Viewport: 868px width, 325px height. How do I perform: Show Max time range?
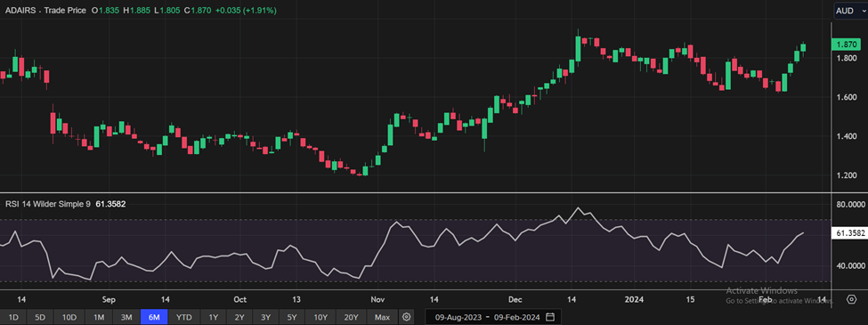click(382, 317)
